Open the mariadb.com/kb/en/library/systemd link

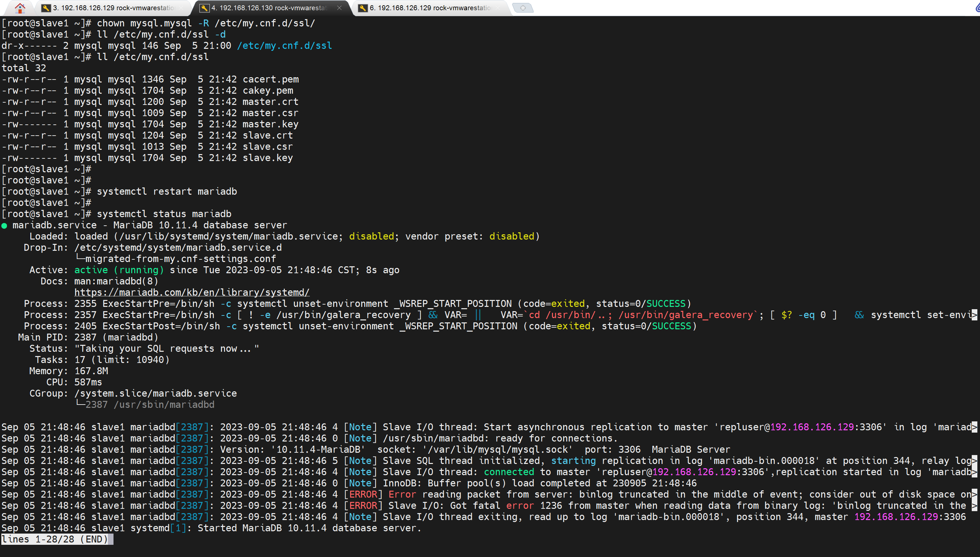(x=192, y=293)
